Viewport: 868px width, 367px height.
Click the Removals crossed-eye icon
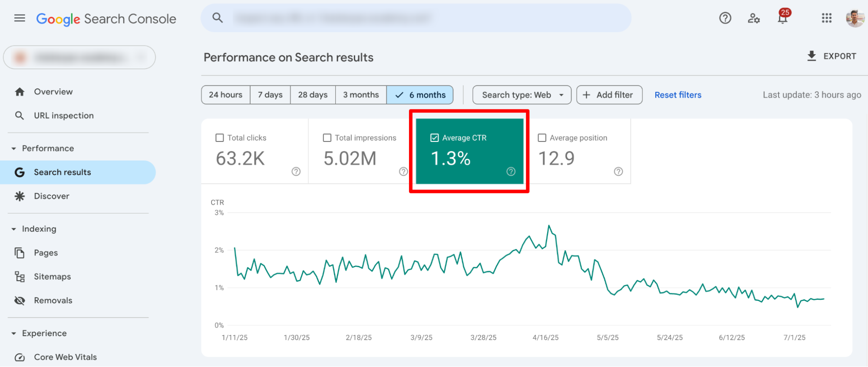[20, 301]
